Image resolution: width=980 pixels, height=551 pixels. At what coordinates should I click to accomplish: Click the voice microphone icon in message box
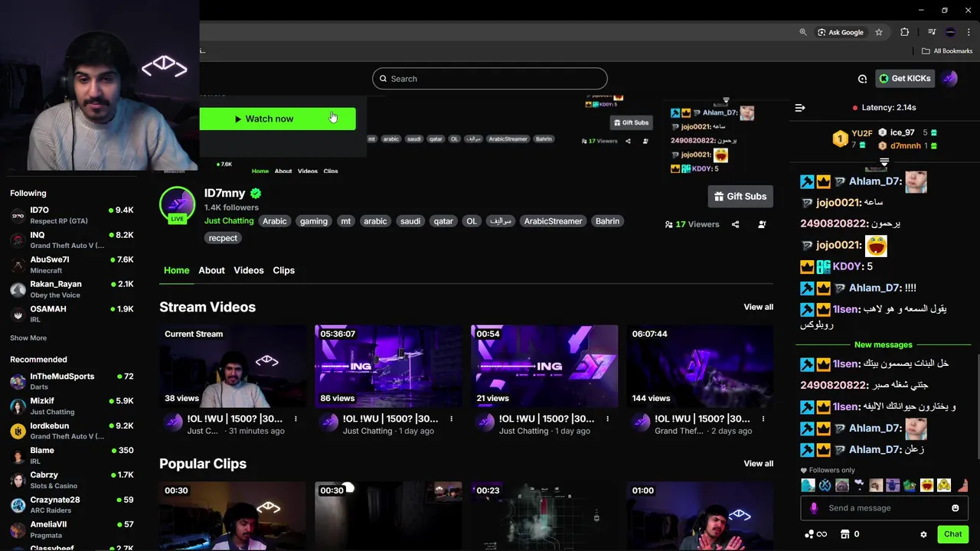814,508
